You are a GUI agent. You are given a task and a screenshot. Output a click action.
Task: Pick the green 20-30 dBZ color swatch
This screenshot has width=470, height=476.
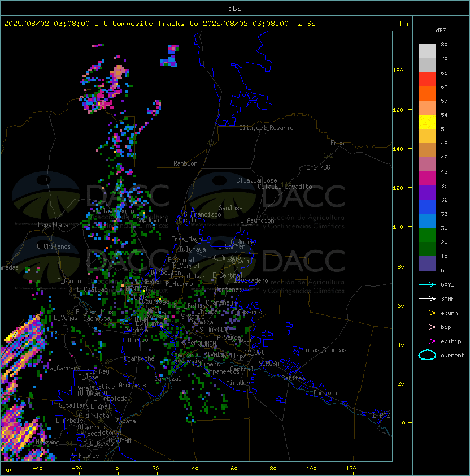(427, 235)
